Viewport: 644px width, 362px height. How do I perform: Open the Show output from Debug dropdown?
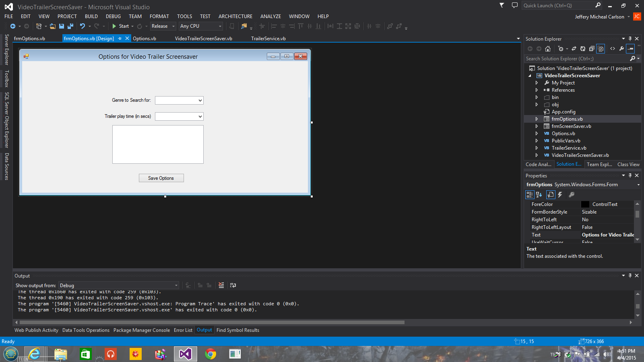point(119,286)
